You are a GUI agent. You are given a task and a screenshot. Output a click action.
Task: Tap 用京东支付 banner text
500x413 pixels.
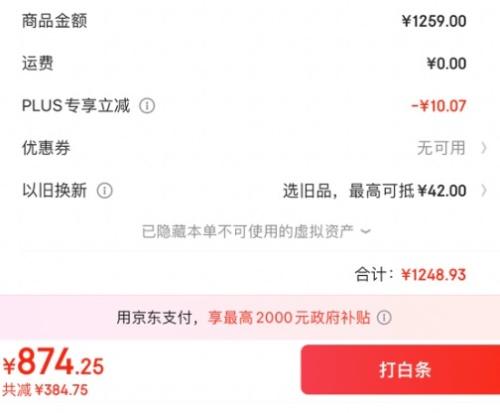pos(154,317)
